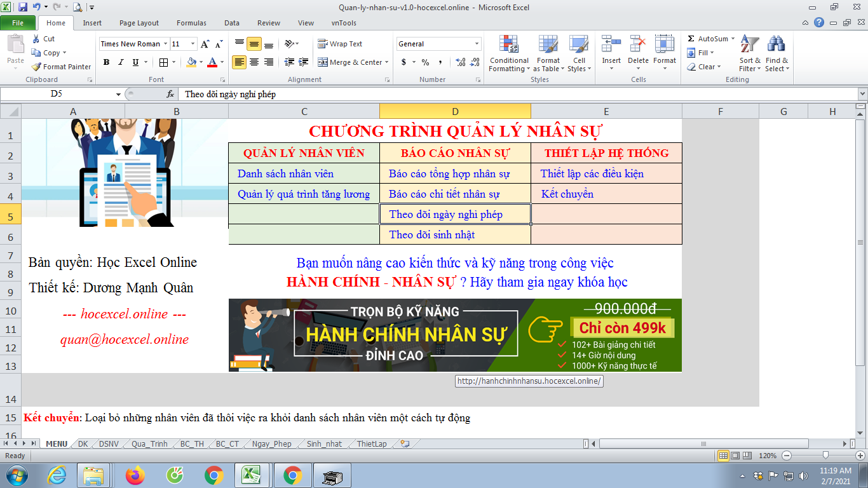Open the Name Box dropdown arrow

pos(118,94)
